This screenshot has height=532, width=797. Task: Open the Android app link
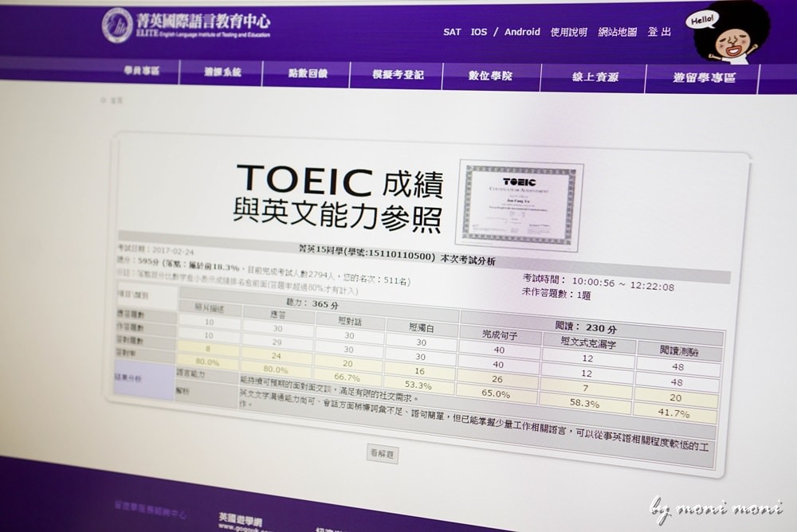coord(522,33)
